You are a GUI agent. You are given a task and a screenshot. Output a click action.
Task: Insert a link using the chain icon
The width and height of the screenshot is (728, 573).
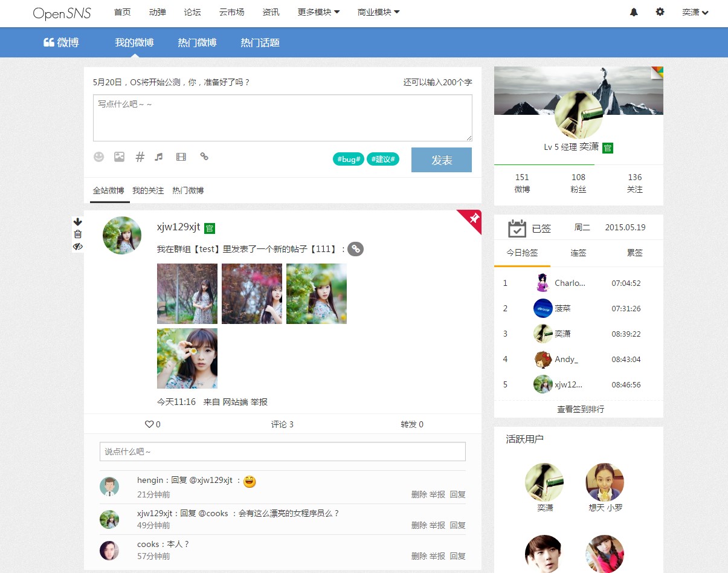pos(204,156)
